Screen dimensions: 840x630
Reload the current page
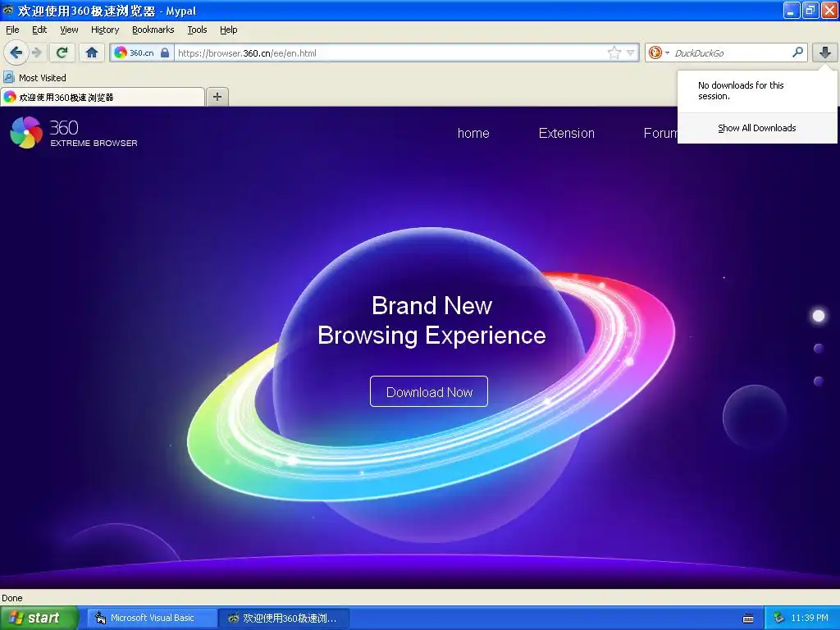[62, 52]
